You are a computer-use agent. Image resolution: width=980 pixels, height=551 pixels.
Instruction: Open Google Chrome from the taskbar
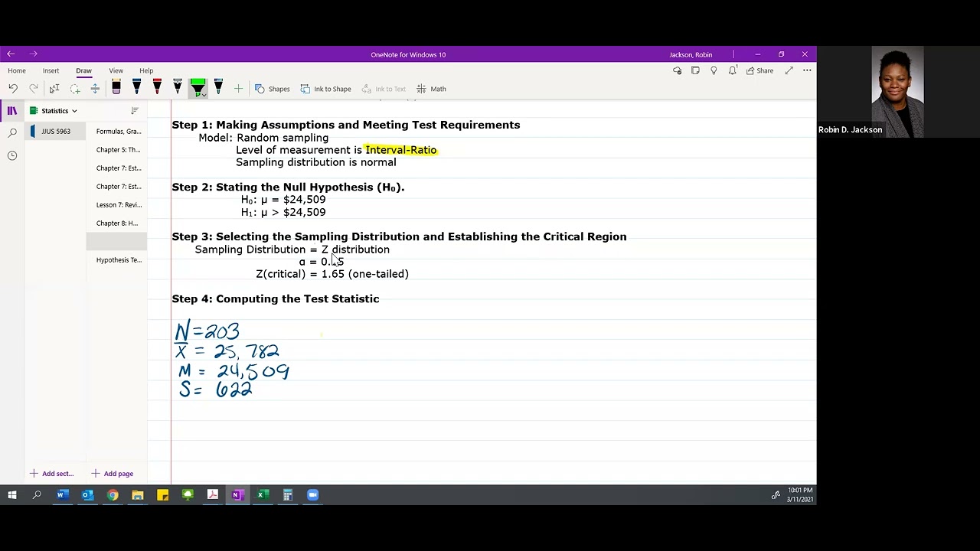coord(113,495)
